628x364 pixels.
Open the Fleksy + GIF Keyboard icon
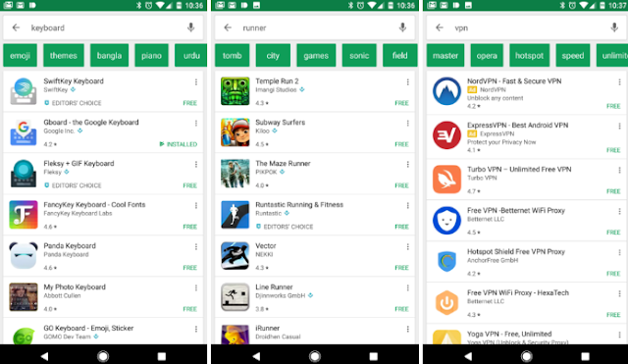pos(24,174)
